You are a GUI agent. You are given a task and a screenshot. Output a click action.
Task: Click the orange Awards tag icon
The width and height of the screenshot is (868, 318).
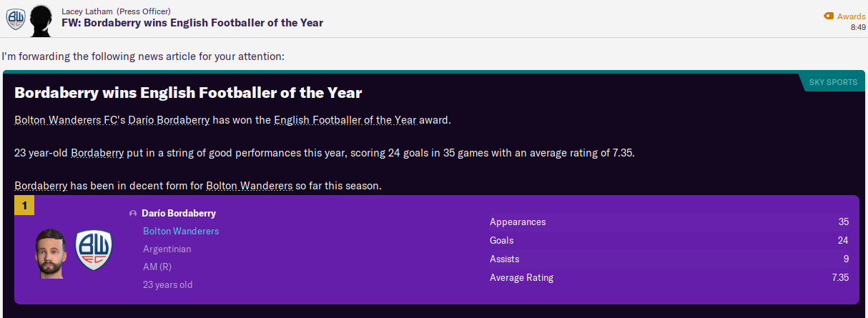point(829,16)
